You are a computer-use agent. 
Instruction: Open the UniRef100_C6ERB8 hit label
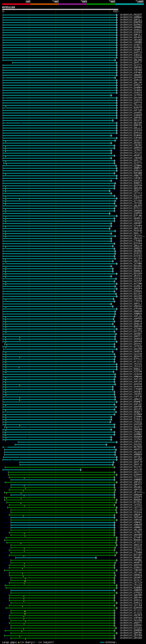pos(131,42)
